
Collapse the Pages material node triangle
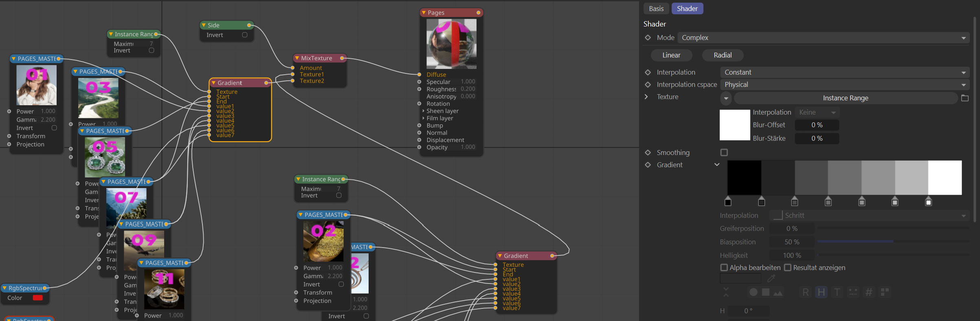coord(424,13)
